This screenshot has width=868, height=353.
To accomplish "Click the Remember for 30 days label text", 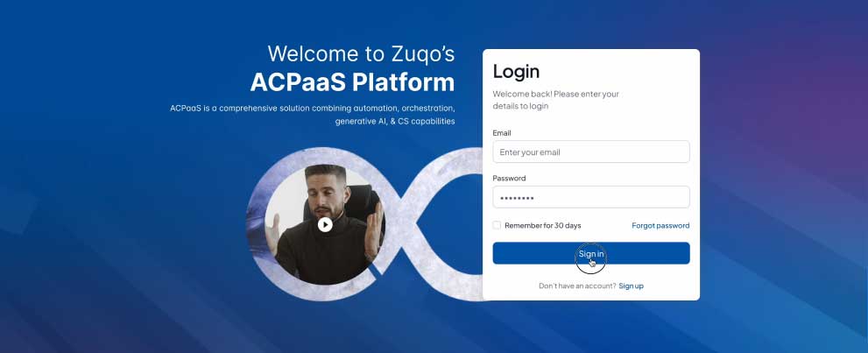I will [542, 225].
